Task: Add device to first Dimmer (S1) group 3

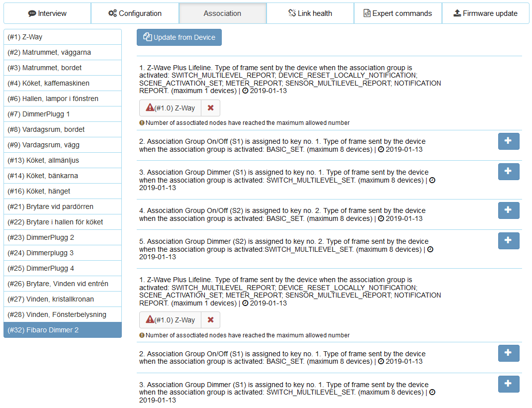Action: [508, 172]
